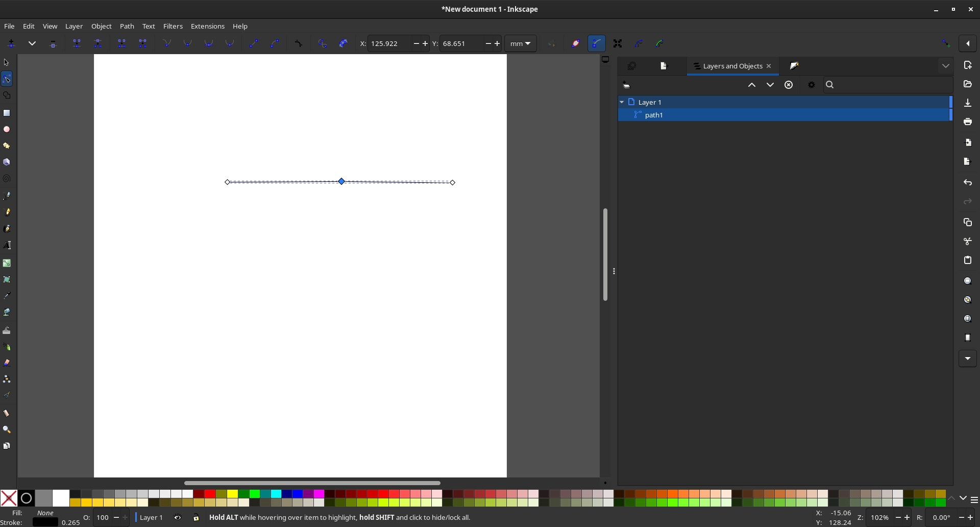Open the Layers settings gear menu

(812, 85)
